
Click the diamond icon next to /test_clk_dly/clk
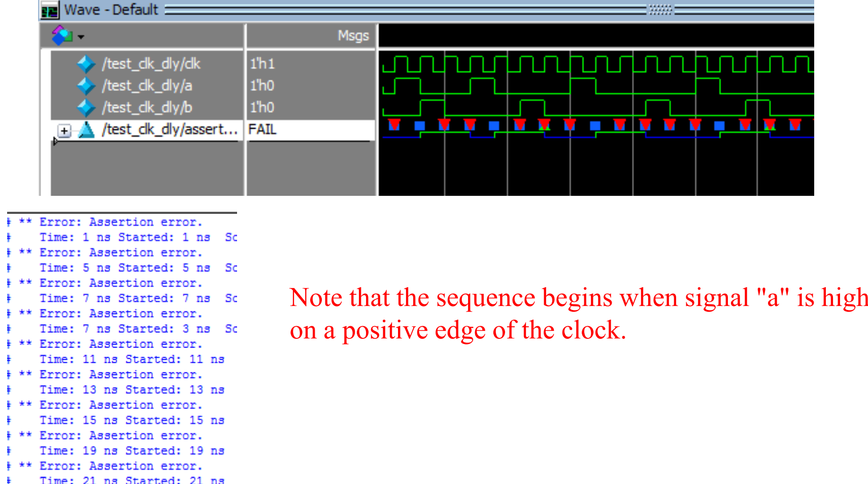point(86,64)
